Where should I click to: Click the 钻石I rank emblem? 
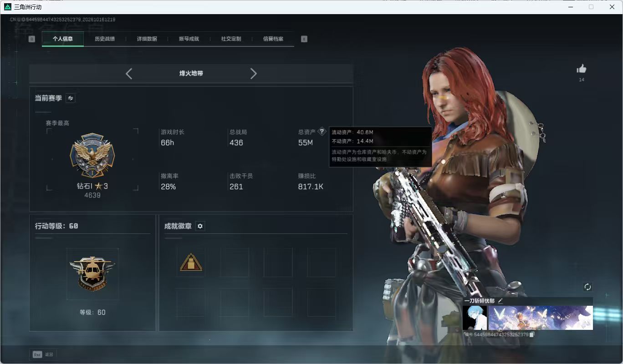coord(92,155)
